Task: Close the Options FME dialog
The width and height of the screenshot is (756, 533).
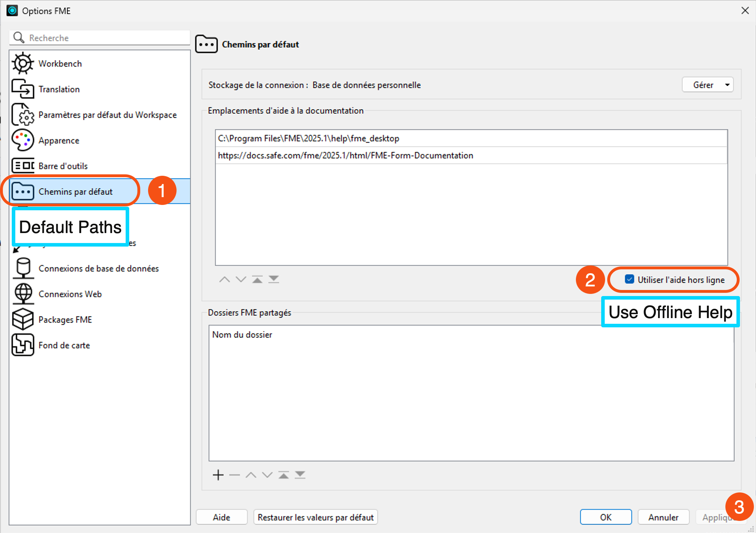Action: pyautogui.click(x=745, y=11)
